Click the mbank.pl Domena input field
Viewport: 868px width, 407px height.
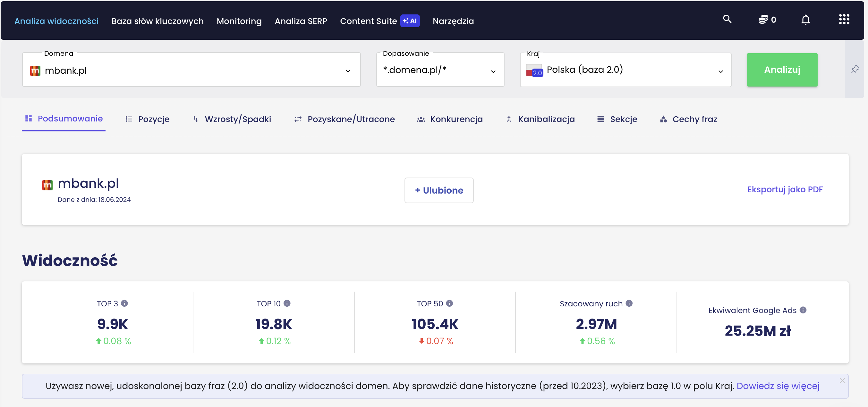[191, 70]
